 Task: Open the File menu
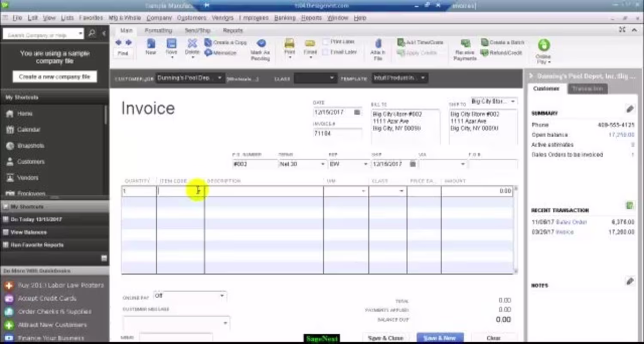pyautogui.click(x=17, y=18)
